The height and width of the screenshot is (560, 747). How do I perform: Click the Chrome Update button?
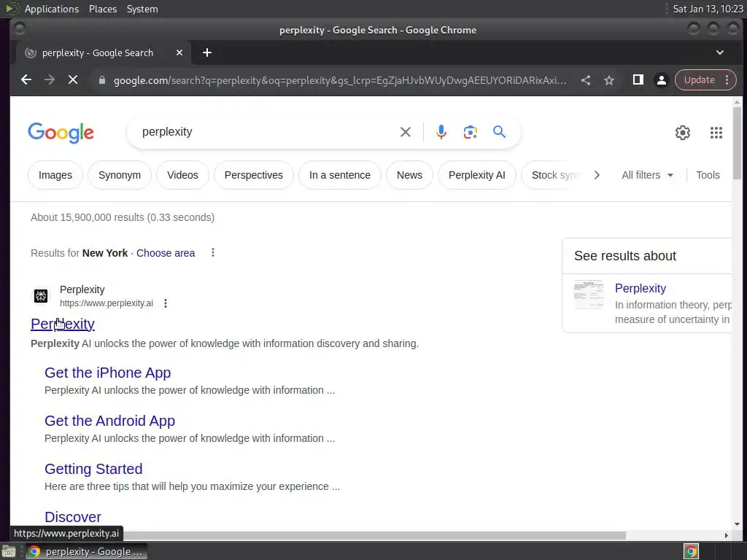click(699, 80)
